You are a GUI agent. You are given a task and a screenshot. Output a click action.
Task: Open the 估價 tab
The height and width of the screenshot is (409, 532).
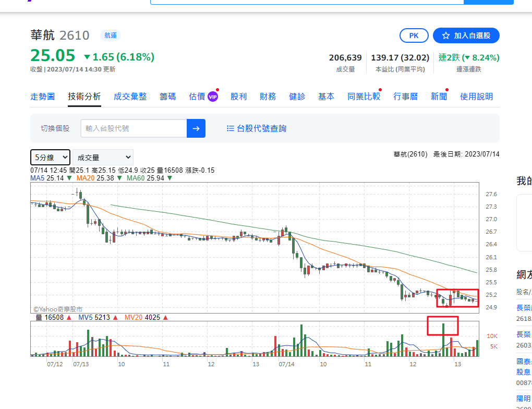pyautogui.click(x=197, y=97)
